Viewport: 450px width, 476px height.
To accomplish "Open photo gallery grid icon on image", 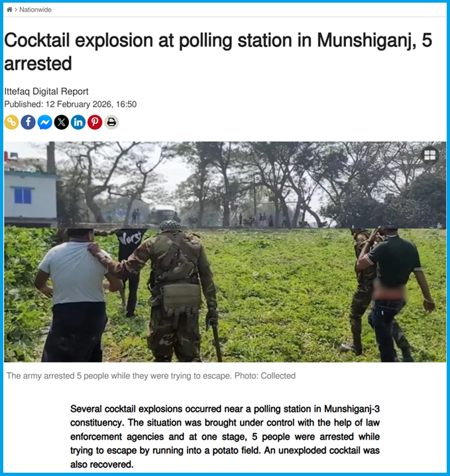I will coord(430,155).
